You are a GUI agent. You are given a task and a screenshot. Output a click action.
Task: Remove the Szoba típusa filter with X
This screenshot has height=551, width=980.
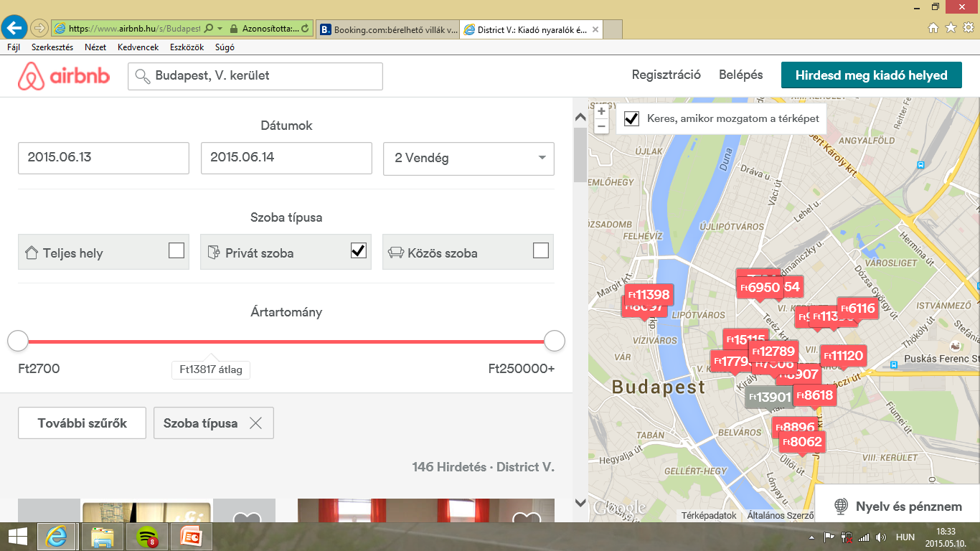click(x=255, y=423)
